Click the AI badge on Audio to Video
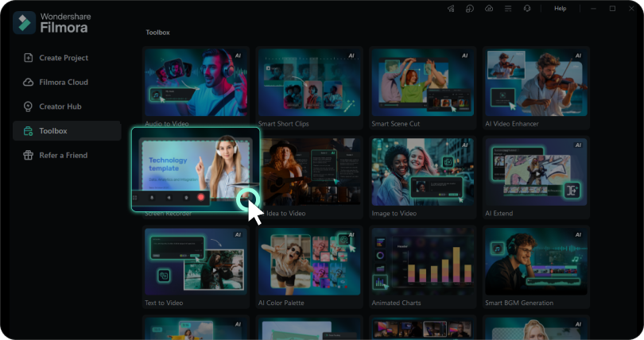The width and height of the screenshot is (644, 340). pos(238,56)
